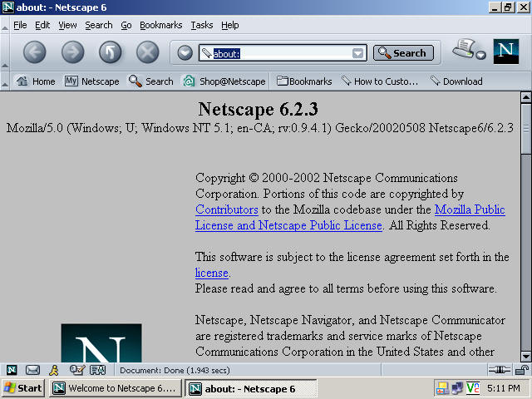532x399 pixels.
Task: Open Address Book status bar icon
Action: click(x=98, y=370)
